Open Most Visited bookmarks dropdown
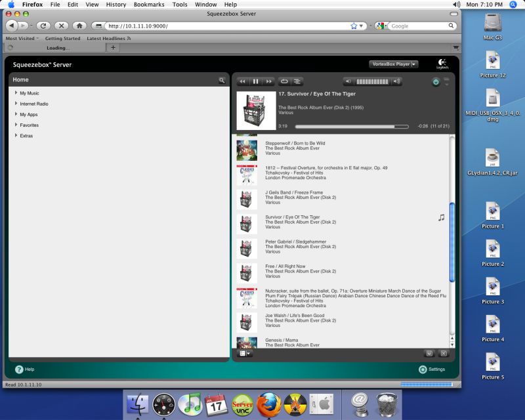This screenshot has width=525, height=420. 22,38
